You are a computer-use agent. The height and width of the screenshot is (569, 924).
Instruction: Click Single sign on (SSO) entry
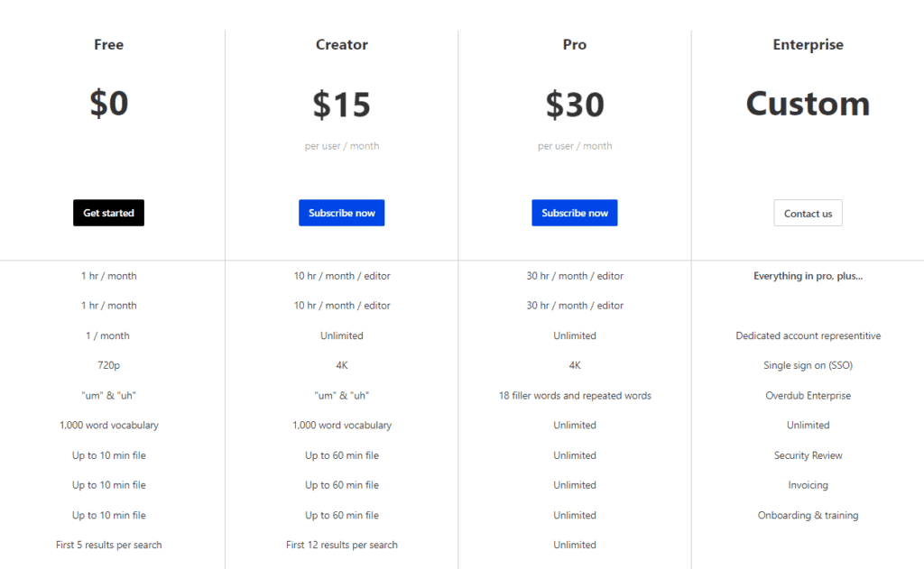pyautogui.click(x=808, y=365)
